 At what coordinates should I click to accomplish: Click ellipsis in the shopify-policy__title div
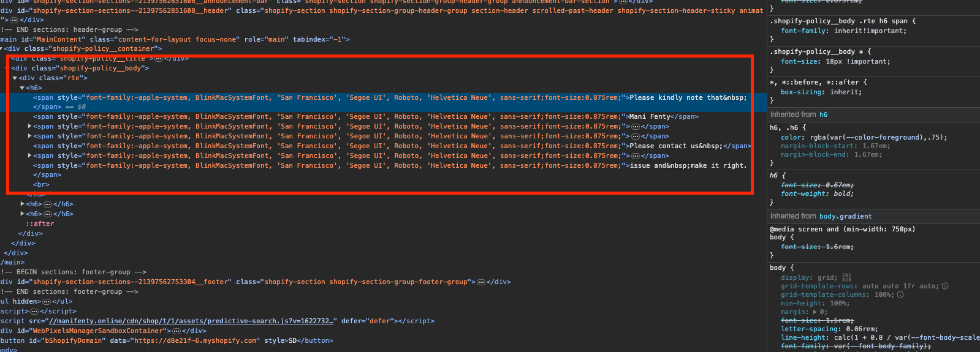click(158, 59)
